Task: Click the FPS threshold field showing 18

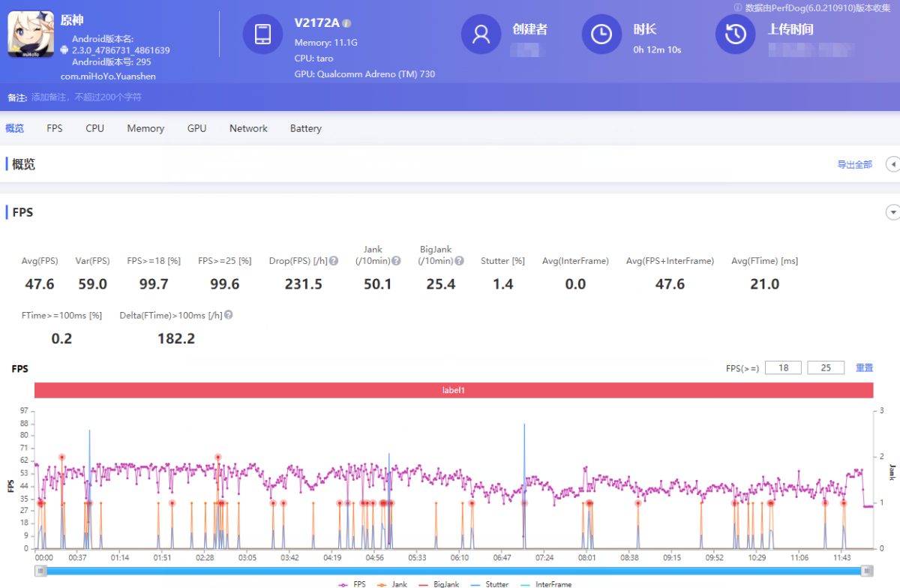Action: click(x=783, y=367)
